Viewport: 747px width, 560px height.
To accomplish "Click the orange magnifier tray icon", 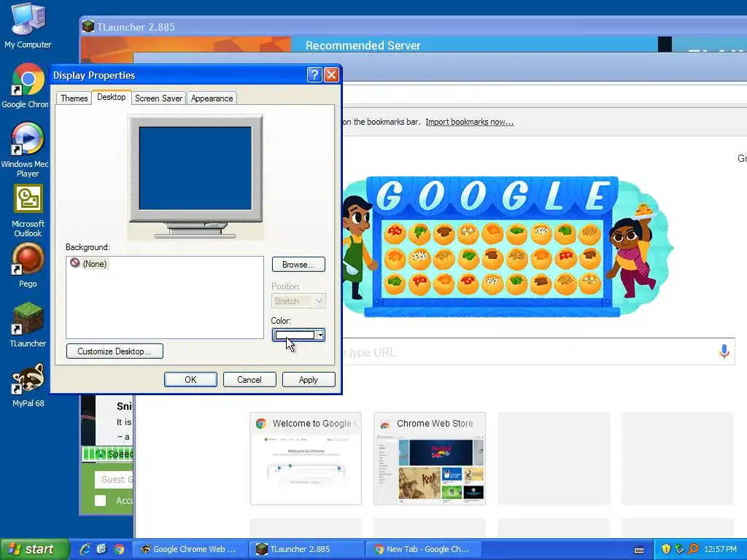I will click(x=694, y=549).
